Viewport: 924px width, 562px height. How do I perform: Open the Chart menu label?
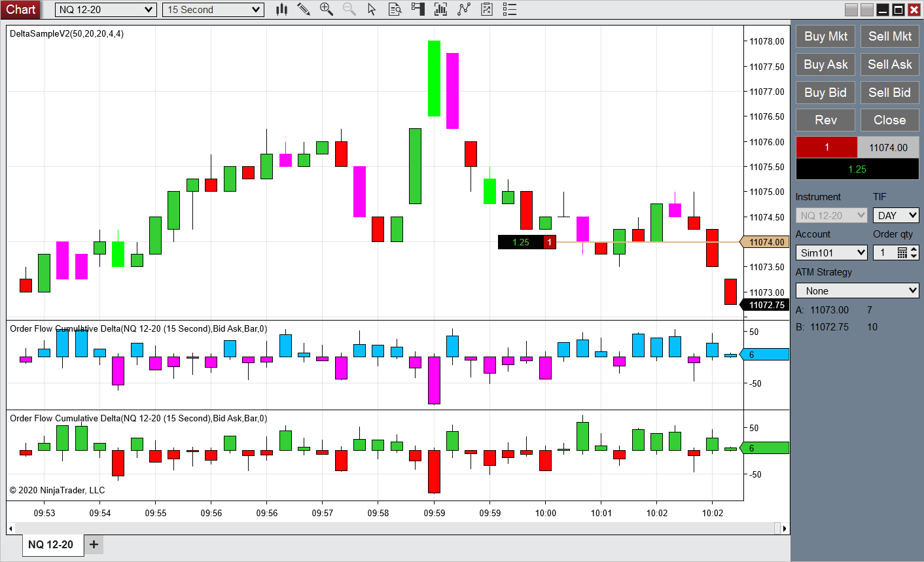[x=21, y=10]
